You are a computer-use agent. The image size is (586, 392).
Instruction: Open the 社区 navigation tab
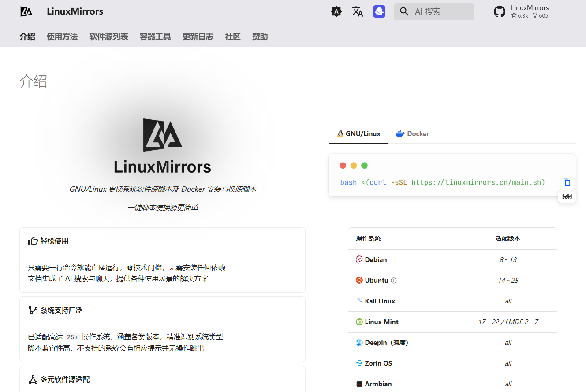(233, 37)
